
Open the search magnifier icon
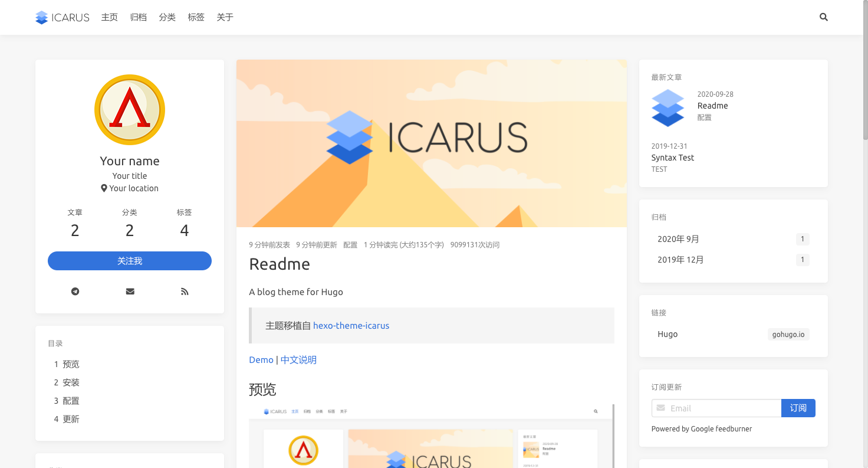click(x=824, y=17)
